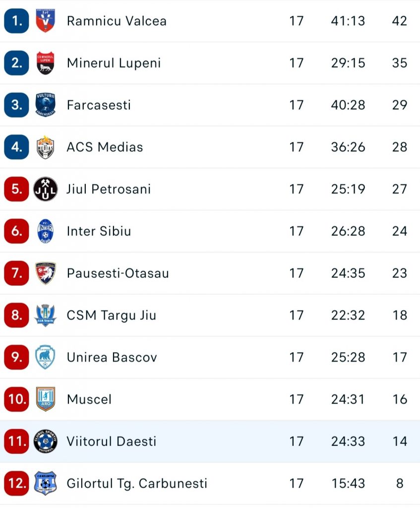Open the Unirea Bascov bear crest

click(45, 357)
